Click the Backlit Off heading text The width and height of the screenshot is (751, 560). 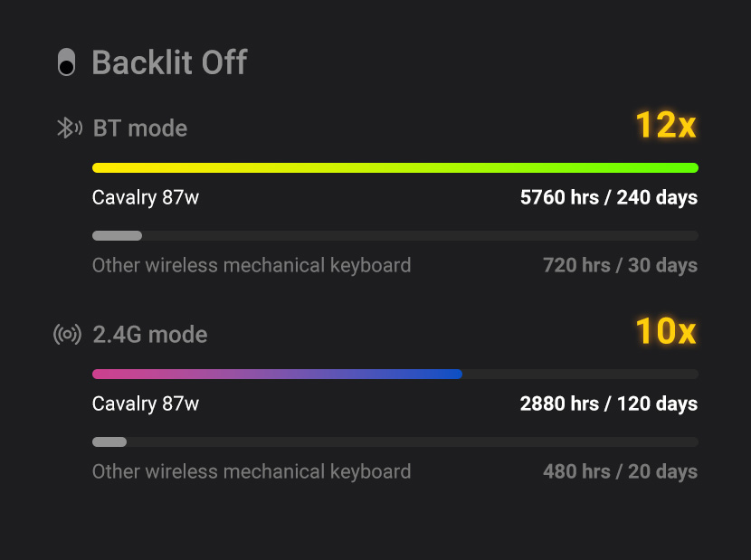(169, 63)
